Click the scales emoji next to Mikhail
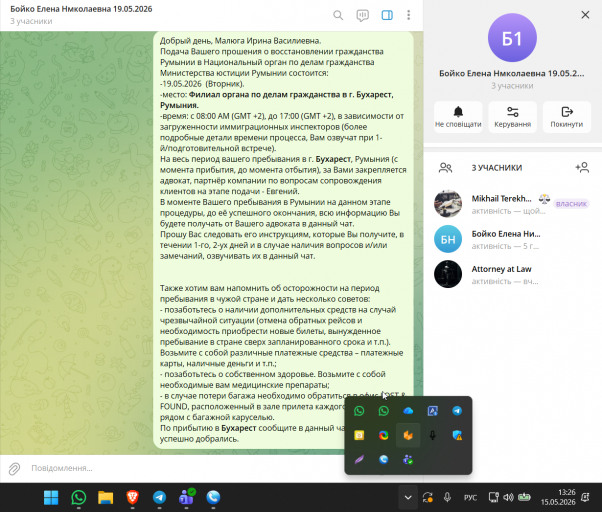Screen dimensions: 602x512 [x=544, y=198]
